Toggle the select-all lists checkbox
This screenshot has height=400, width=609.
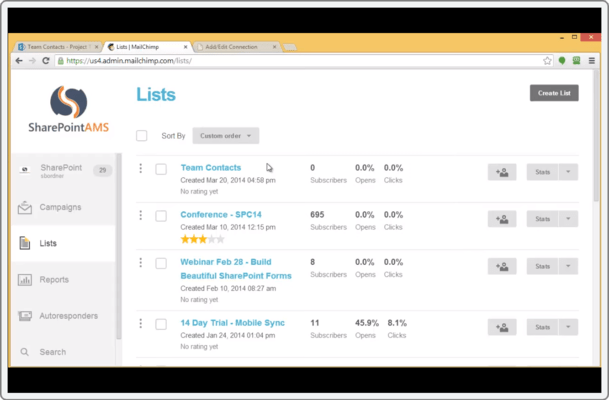pos(142,136)
